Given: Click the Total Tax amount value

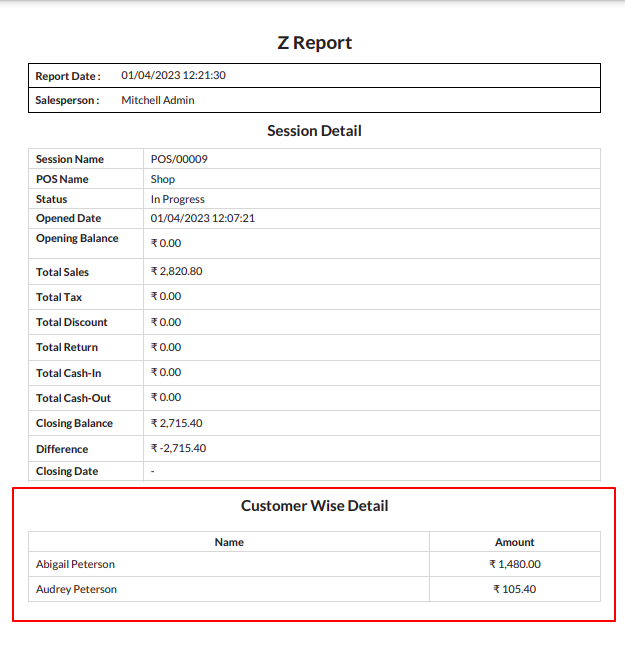Looking at the screenshot, I should pyautogui.click(x=166, y=296).
